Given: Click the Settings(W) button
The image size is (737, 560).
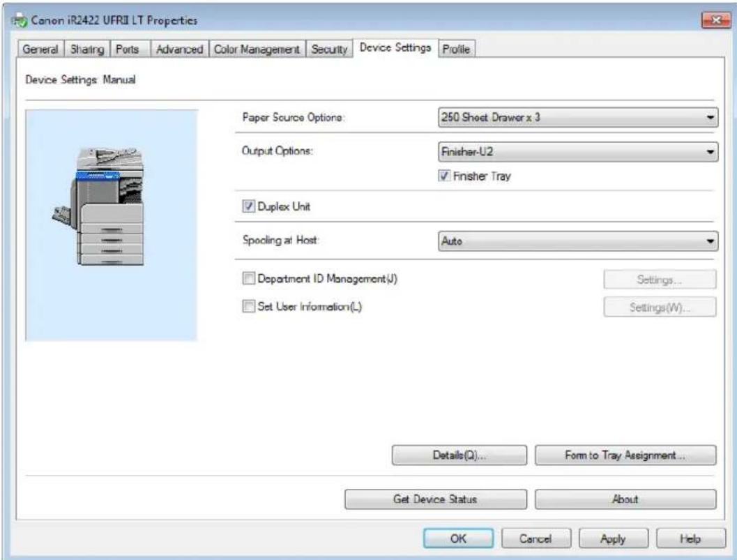Looking at the screenshot, I should pyautogui.click(x=660, y=307).
